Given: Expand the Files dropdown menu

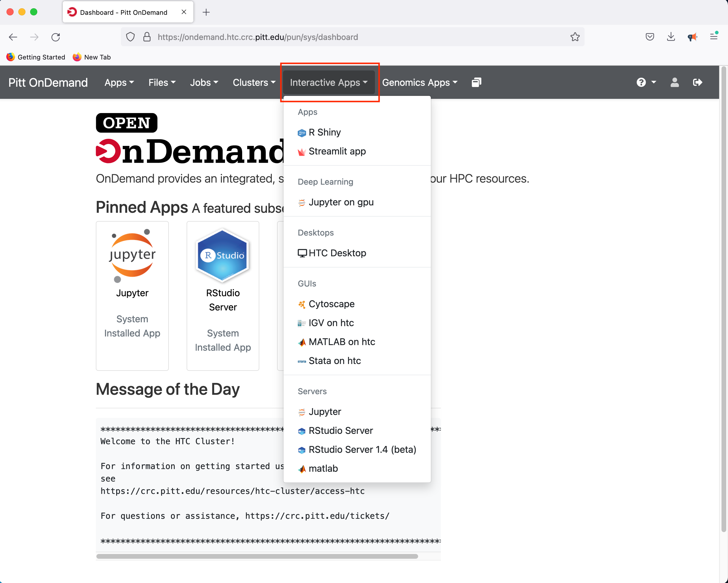Looking at the screenshot, I should pos(162,82).
